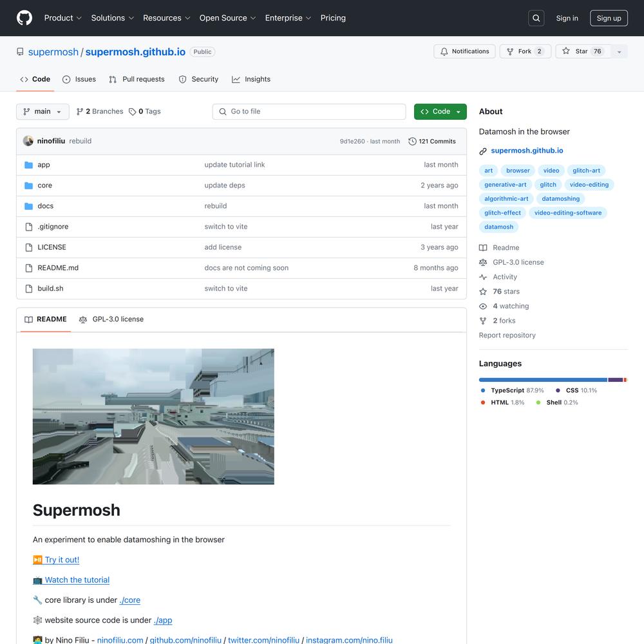Click the link chain icon in About

pos(483,151)
